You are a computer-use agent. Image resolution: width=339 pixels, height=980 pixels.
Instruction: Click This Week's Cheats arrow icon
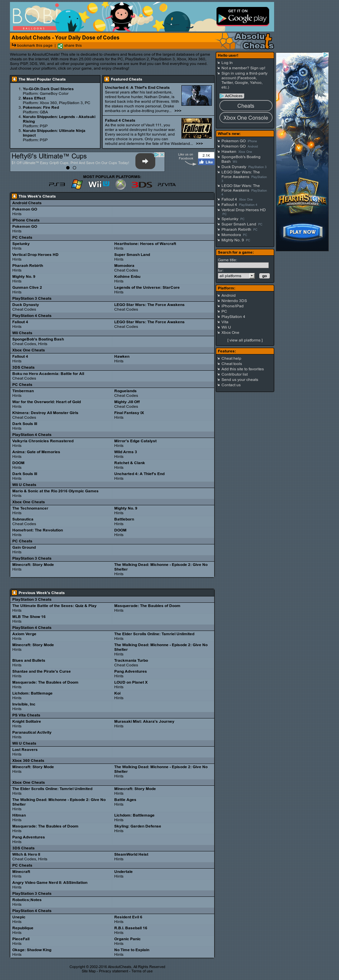click(x=14, y=196)
